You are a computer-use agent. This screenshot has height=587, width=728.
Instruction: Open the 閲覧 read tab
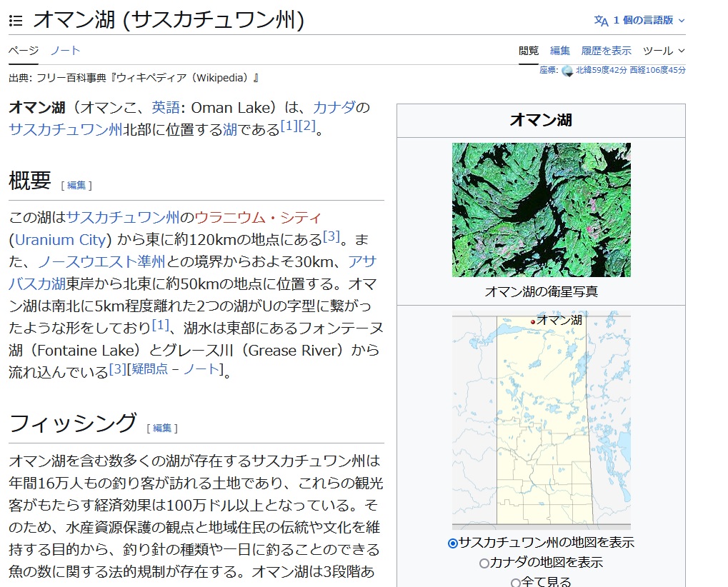coord(529,51)
